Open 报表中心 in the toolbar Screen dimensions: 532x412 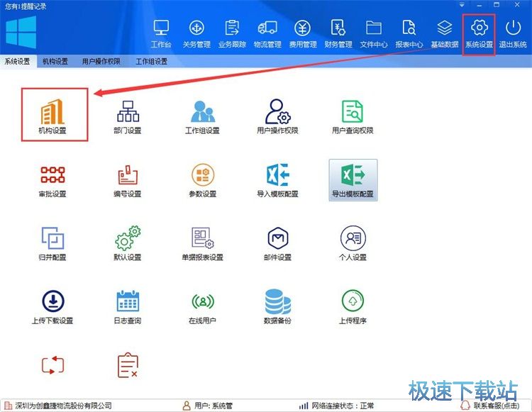click(x=409, y=34)
